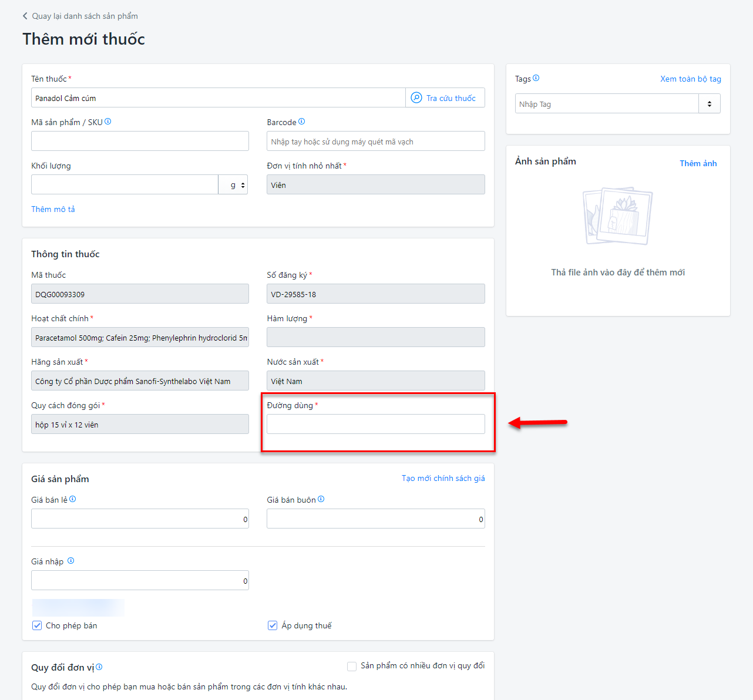
Task: Open Xem toàn bộ tag link
Action: click(x=690, y=79)
